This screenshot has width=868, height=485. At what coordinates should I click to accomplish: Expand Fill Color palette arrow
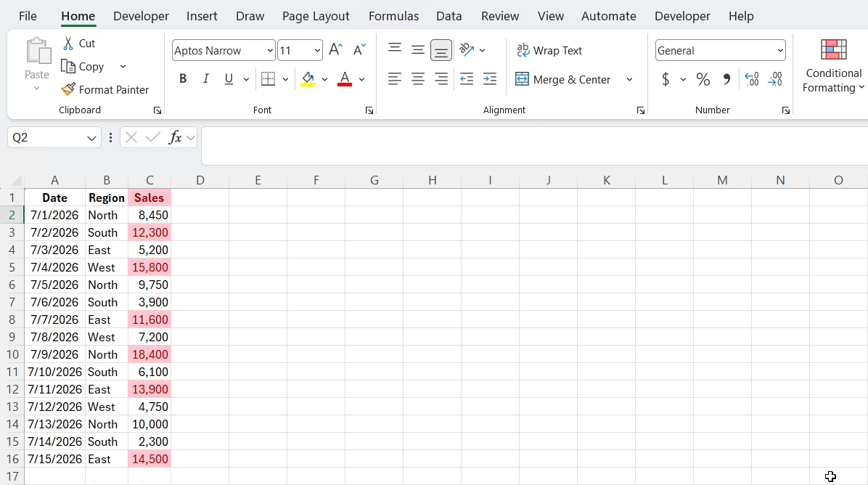324,79
